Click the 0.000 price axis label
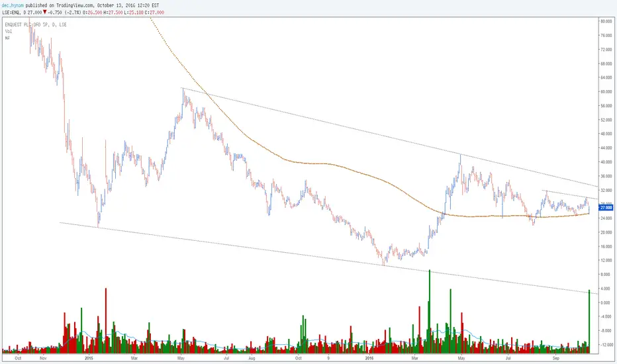 tap(605, 302)
